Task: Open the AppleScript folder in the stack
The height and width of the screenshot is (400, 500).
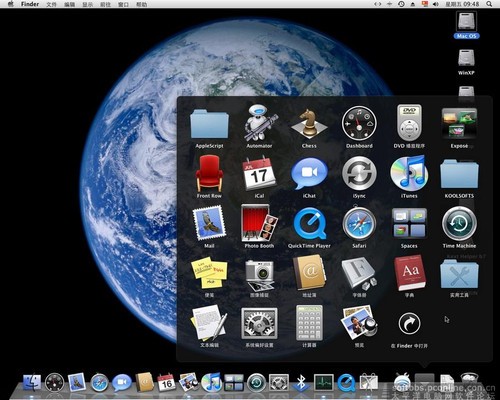Action: 209,124
